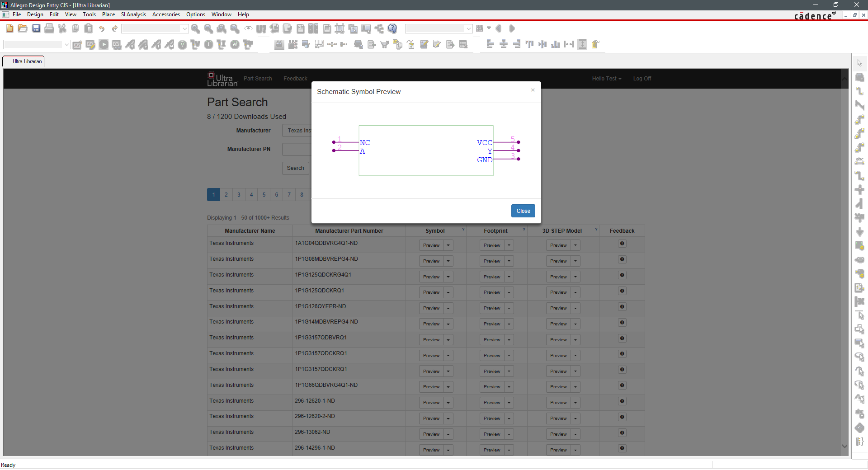Click the Footprint column help question mark
The width and height of the screenshot is (868, 470).
pyautogui.click(x=524, y=230)
